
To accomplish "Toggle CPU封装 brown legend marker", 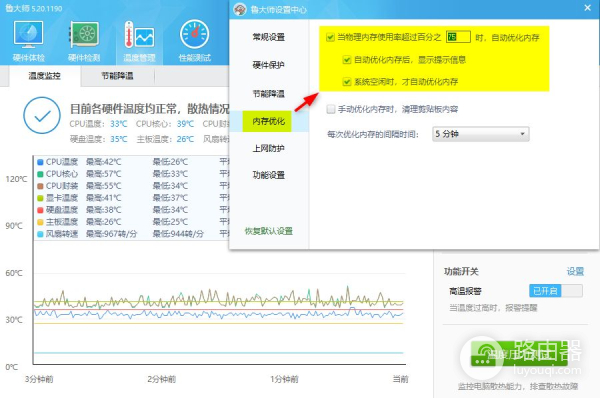I will pyautogui.click(x=40, y=186).
